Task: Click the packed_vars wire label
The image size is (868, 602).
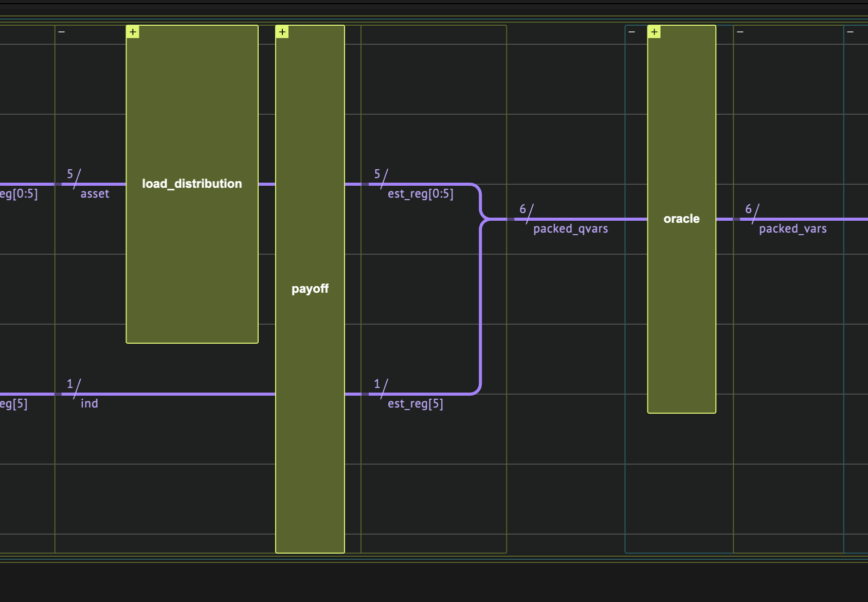Action: click(793, 229)
